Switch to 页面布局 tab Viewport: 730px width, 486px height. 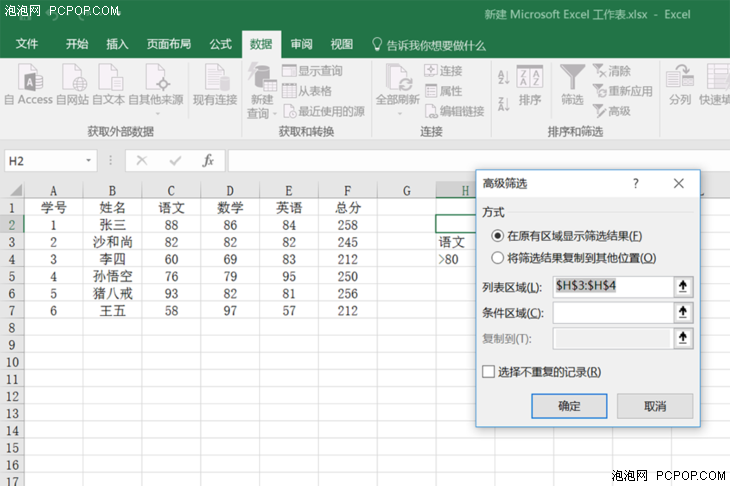169,44
